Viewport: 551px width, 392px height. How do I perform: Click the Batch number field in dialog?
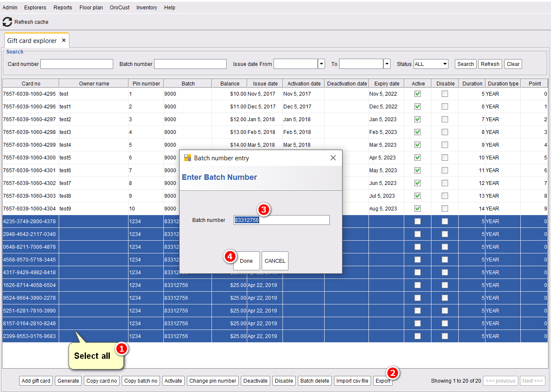[282, 220]
